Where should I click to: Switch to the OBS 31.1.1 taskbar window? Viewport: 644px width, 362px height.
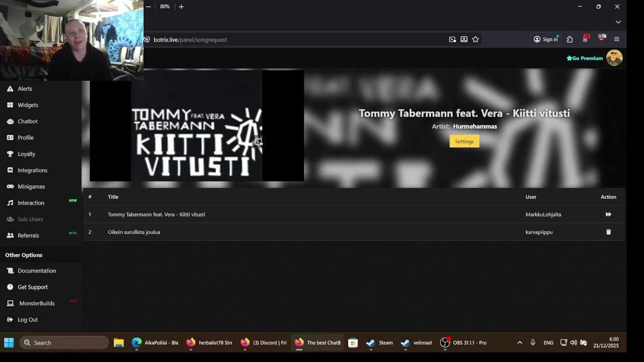click(x=464, y=342)
